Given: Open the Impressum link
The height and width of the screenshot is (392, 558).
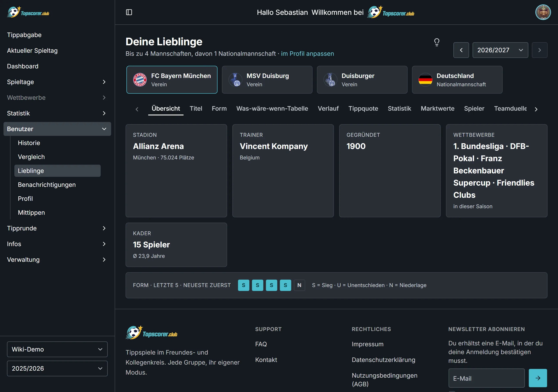Looking at the screenshot, I should pyautogui.click(x=367, y=344).
